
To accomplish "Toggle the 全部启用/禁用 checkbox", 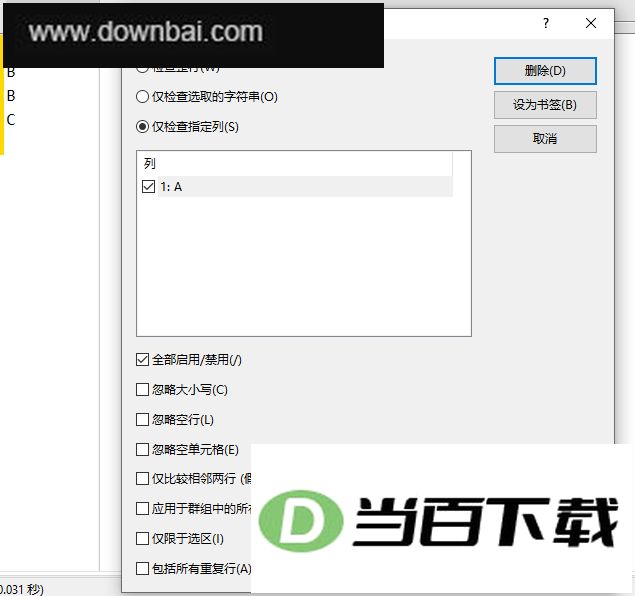I will tap(142, 360).
